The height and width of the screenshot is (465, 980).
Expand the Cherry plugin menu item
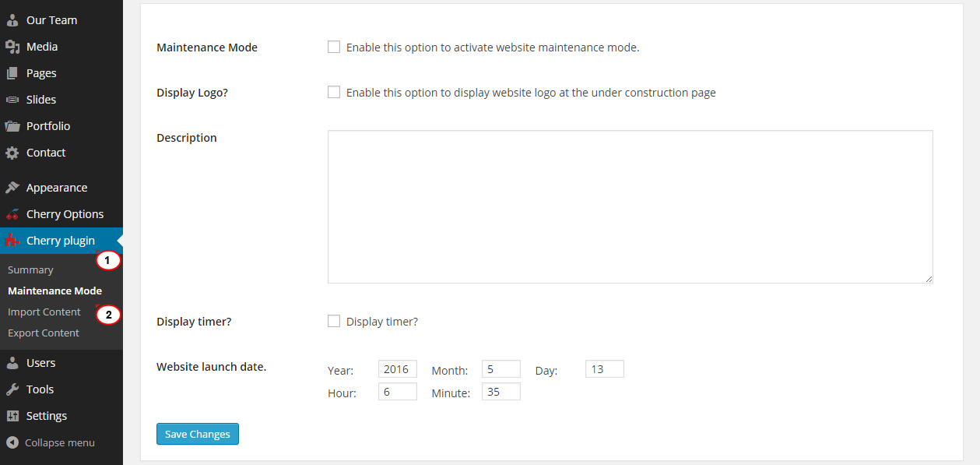(61, 241)
